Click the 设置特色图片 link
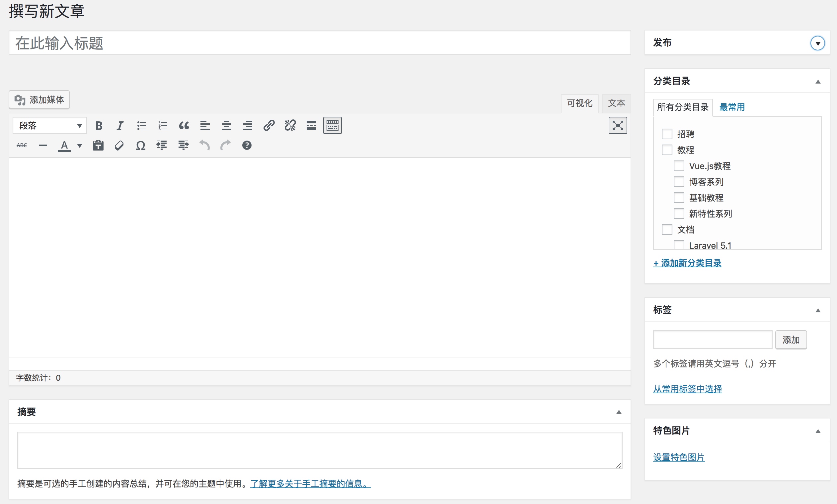This screenshot has height=504, width=837. pyautogui.click(x=679, y=458)
